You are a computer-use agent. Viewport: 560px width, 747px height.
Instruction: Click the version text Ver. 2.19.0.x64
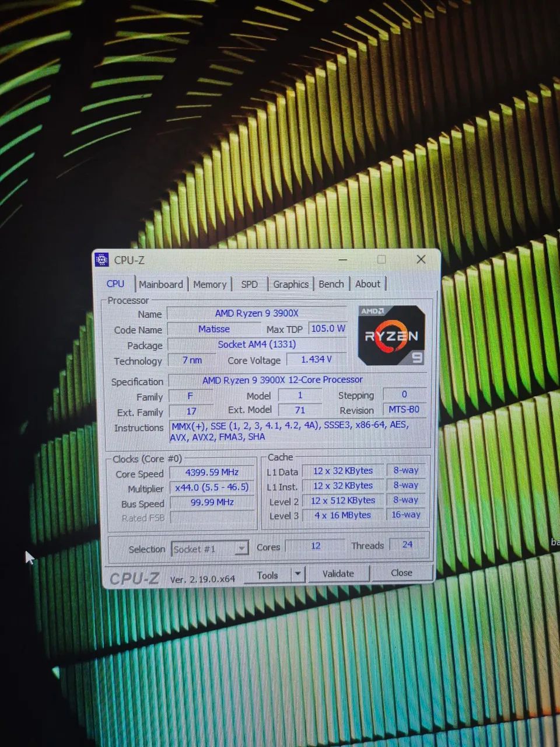point(202,579)
